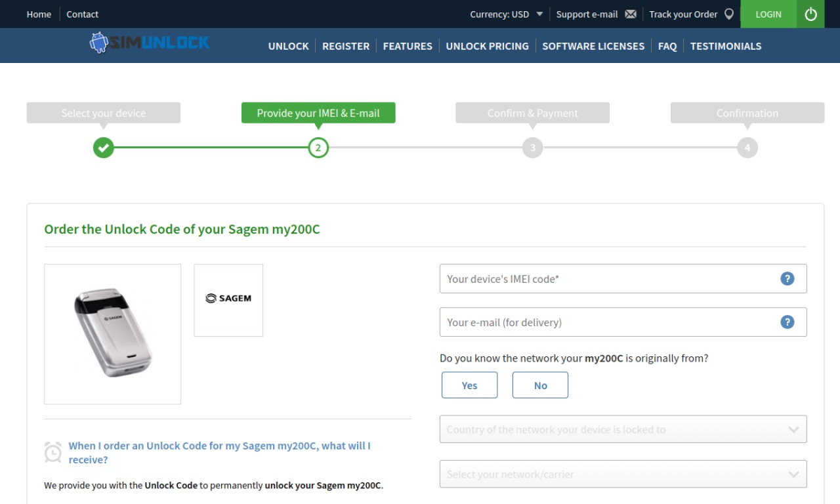Click the Contact link in top bar
This screenshot has width=840, height=504.
point(82,14)
